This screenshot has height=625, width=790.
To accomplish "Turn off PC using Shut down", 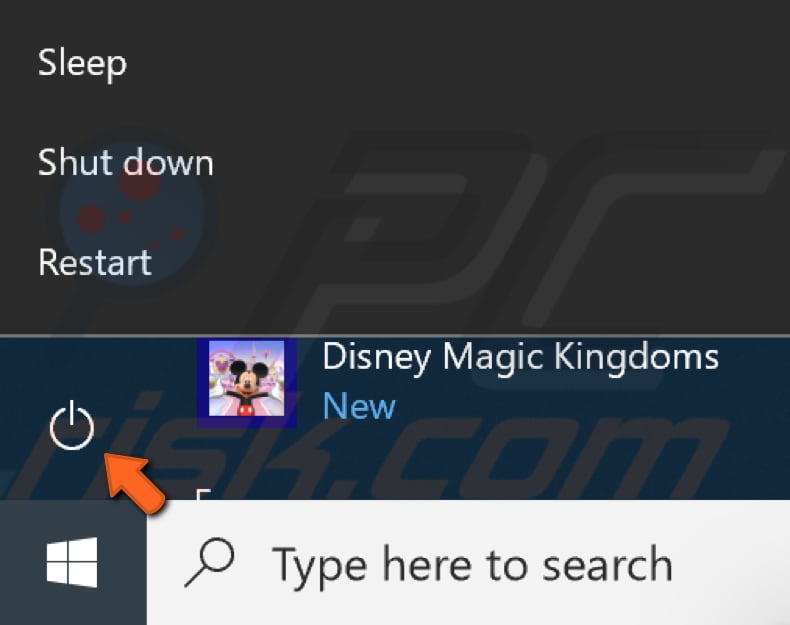I will (x=125, y=162).
